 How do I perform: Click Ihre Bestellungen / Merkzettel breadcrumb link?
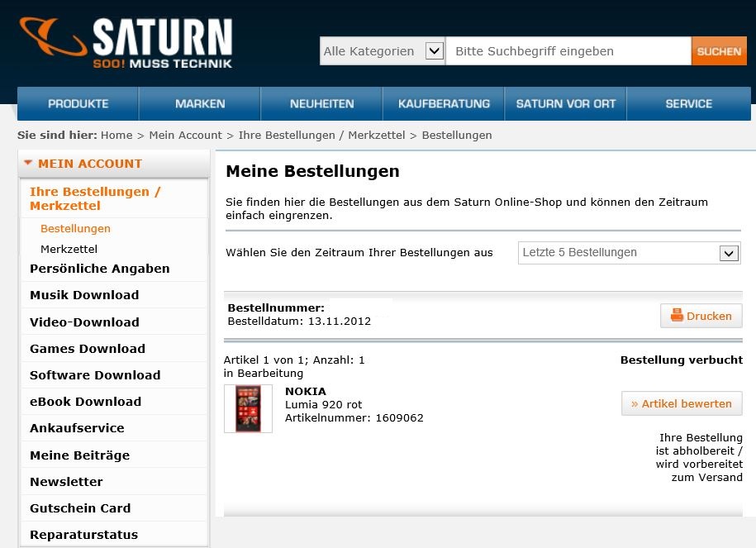point(321,135)
